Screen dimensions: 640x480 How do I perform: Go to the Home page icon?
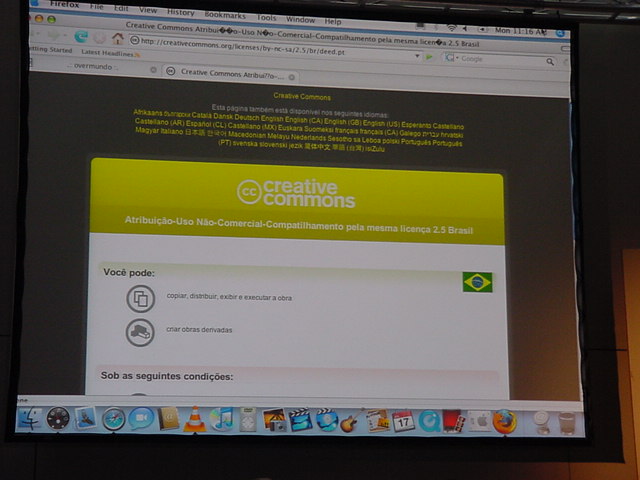pos(118,38)
